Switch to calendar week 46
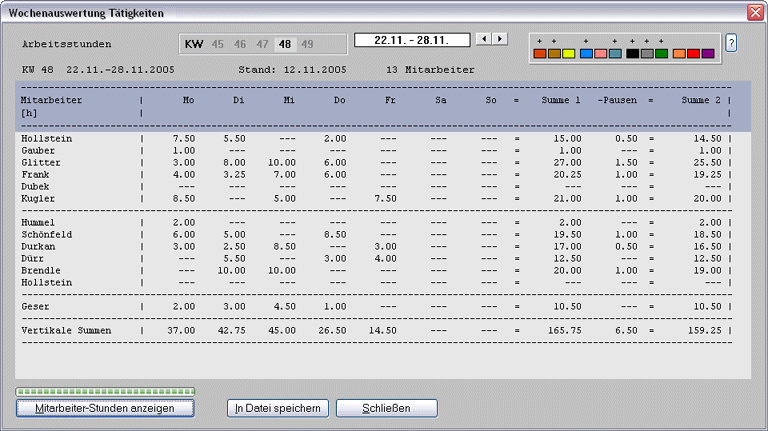The width and height of the screenshot is (768, 431). [240, 45]
